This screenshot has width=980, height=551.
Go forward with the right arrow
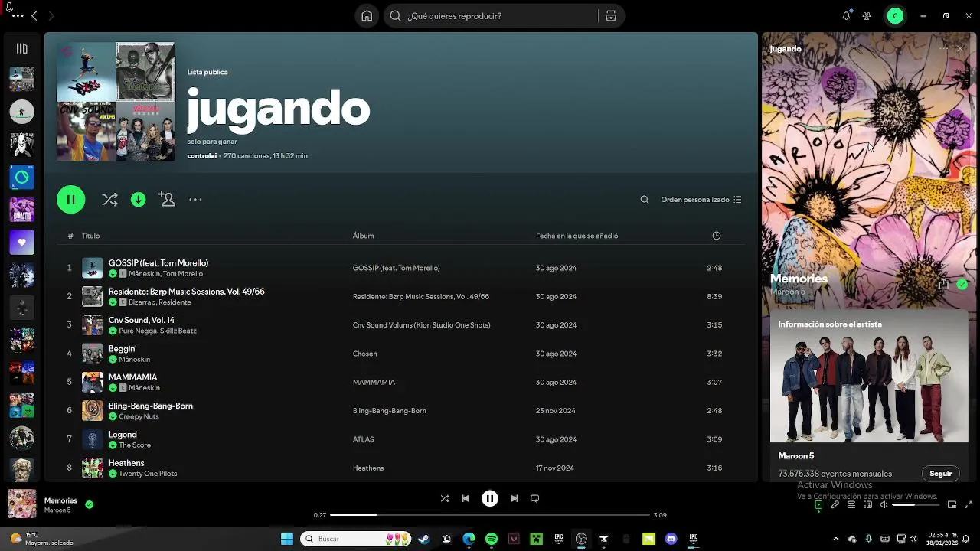pyautogui.click(x=51, y=15)
